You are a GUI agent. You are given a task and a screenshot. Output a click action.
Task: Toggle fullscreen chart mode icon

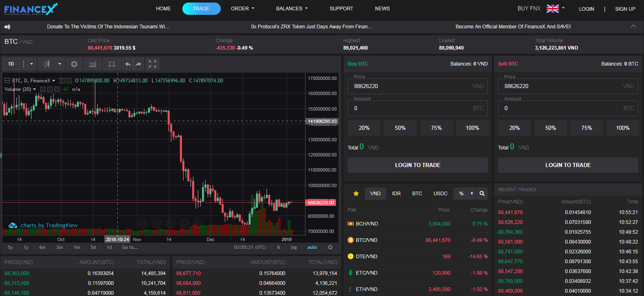[152, 64]
